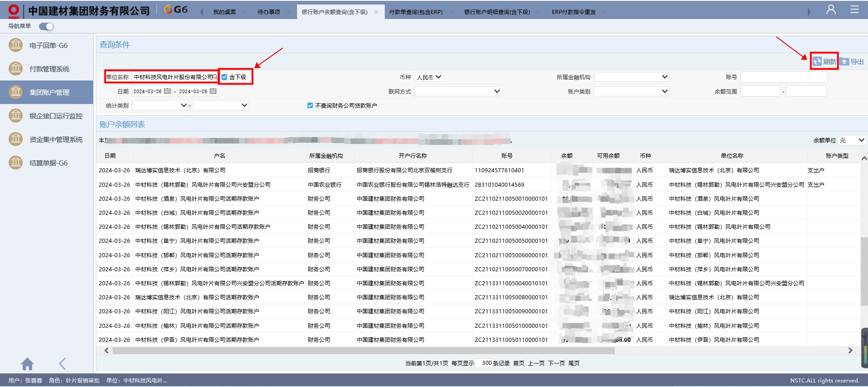Open 付款管理系统 sidebar icon
This screenshot has height=387, width=868.
click(x=16, y=69)
